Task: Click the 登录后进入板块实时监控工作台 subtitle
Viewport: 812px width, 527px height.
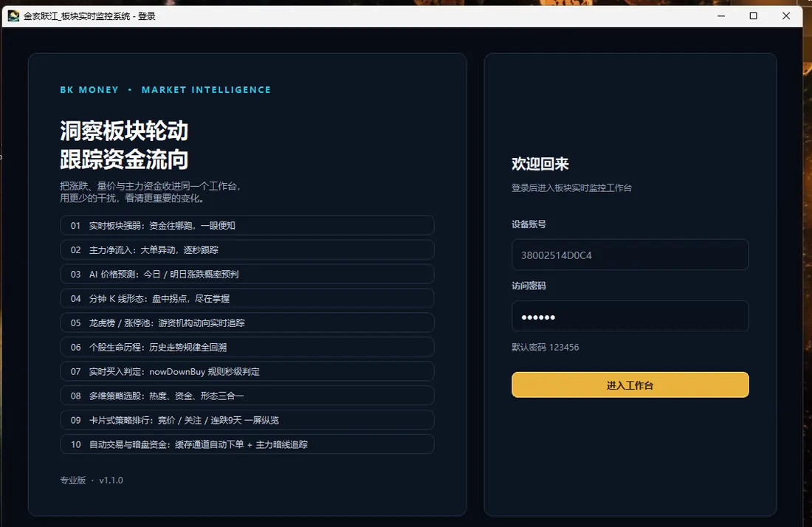Action: [571, 188]
